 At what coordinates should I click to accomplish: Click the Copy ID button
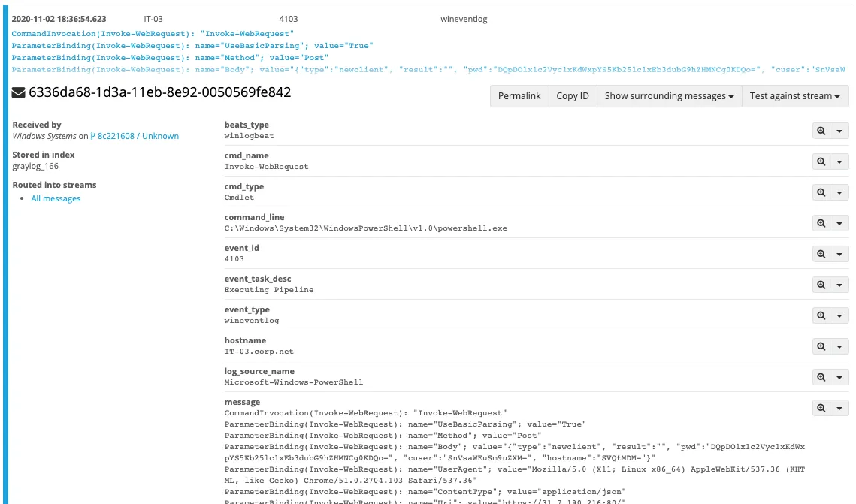[x=573, y=96]
